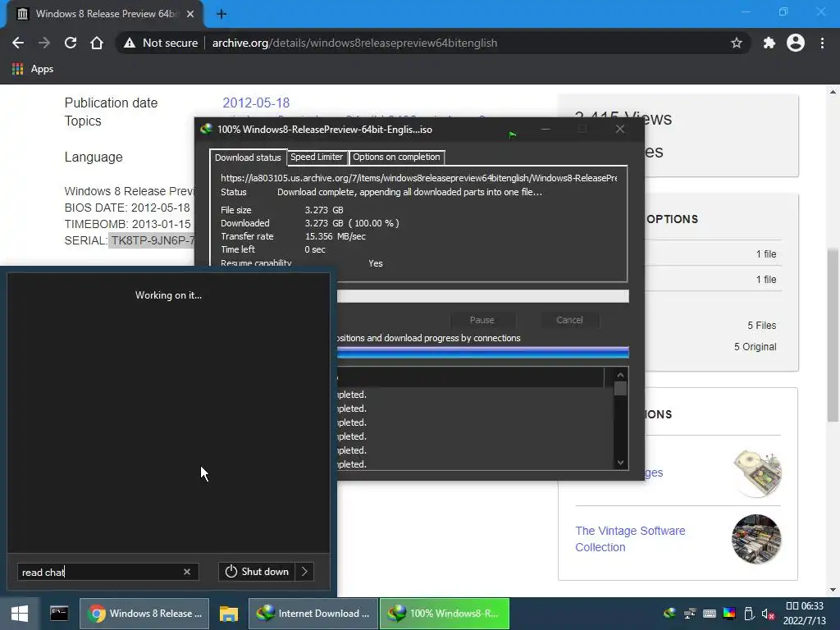This screenshot has width=840, height=630.
Task: Open new Chrome tab
Action: click(221, 14)
